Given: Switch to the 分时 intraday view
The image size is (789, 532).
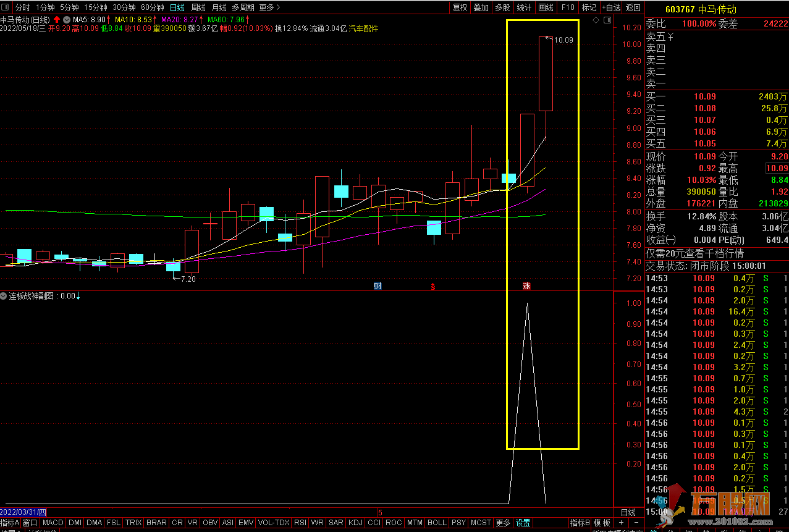Looking at the screenshot, I should (22, 7).
